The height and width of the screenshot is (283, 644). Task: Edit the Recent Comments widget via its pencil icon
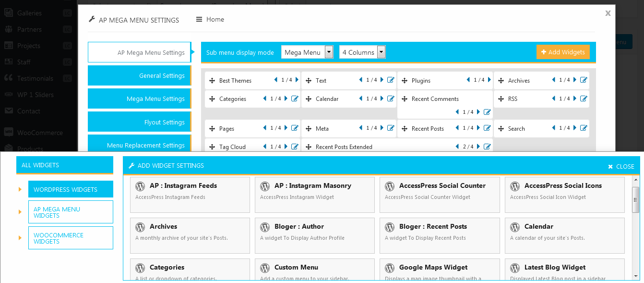487,112
